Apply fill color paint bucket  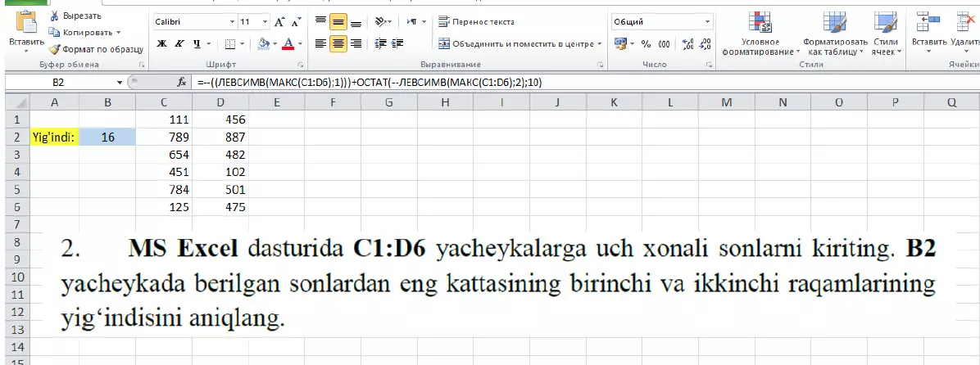tap(263, 43)
